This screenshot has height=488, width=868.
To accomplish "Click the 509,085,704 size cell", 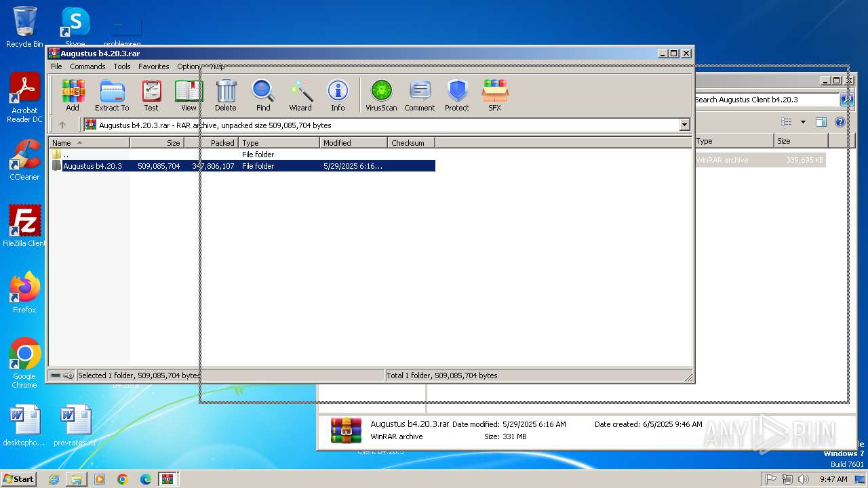I will (159, 166).
